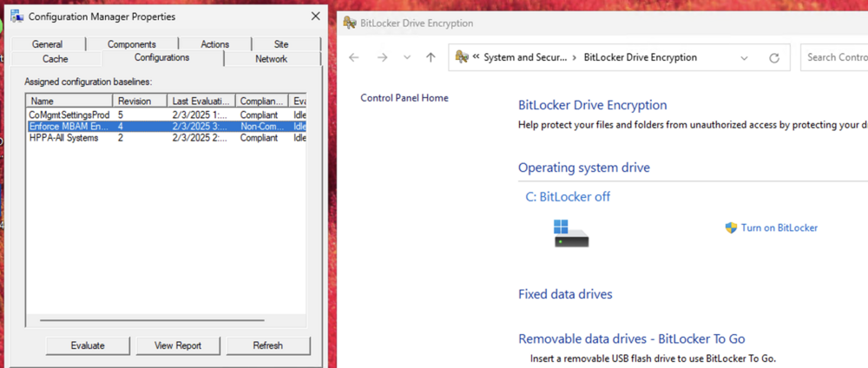This screenshot has width=868, height=368.
Task: Go back in BitLocker Control Panel window
Action: click(x=354, y=57)
